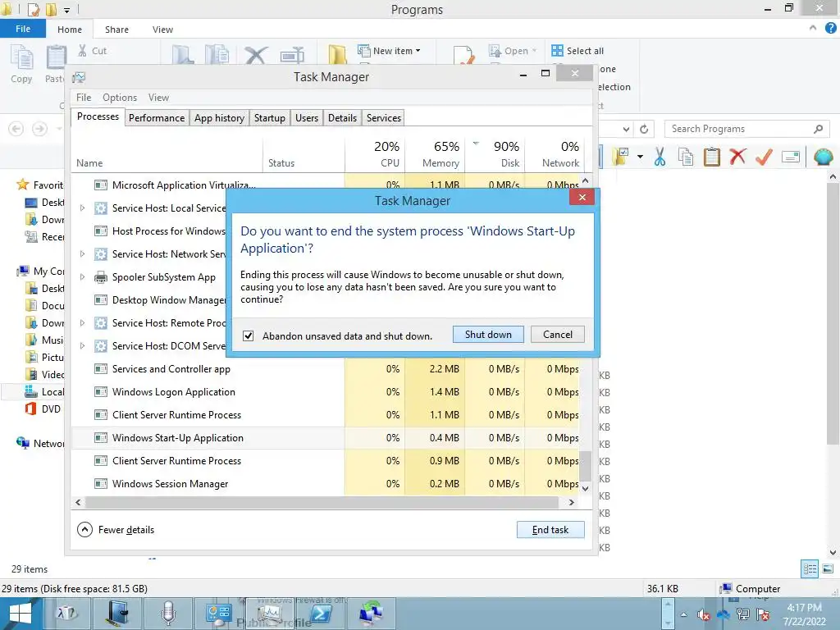840x630 pixels.
Task: Expand Service Host: Remote Procedure row
Action: 82,323
